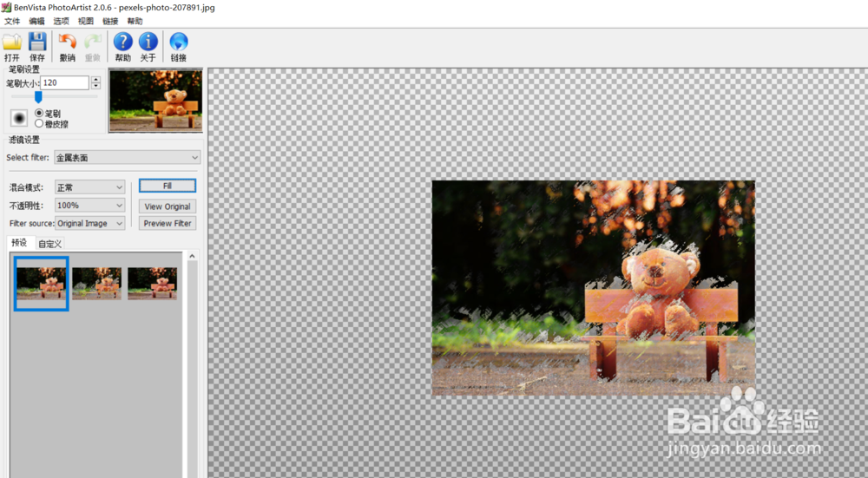Open the 混合模式 dropdown set to 正常

coord(89,187)
